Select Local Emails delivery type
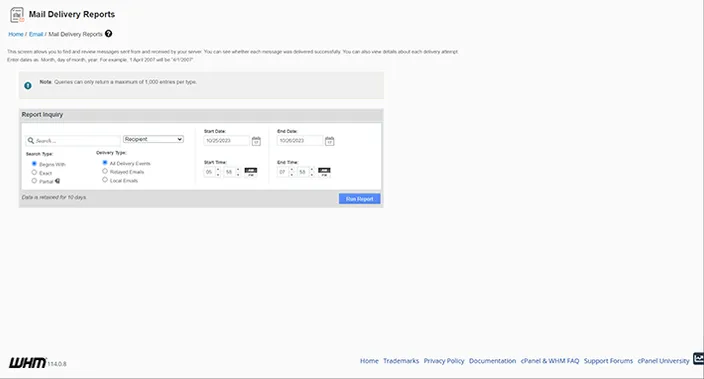 105,180
